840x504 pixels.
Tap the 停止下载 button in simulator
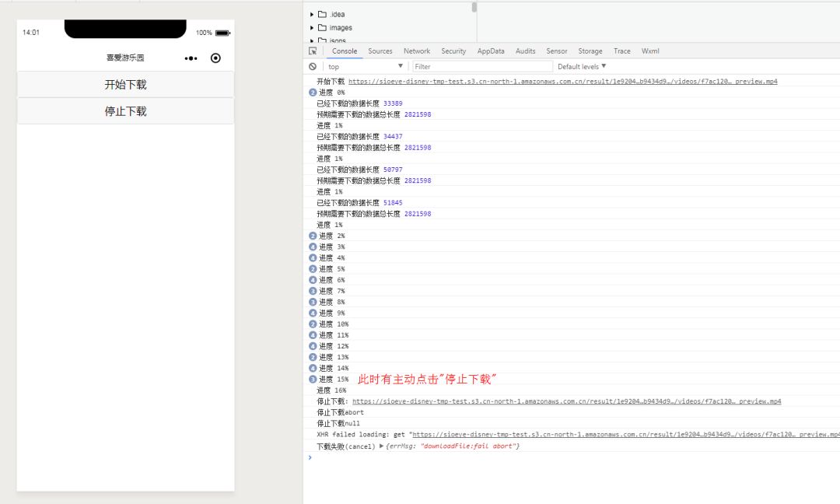pyautogui.click(x=125, y=111)
